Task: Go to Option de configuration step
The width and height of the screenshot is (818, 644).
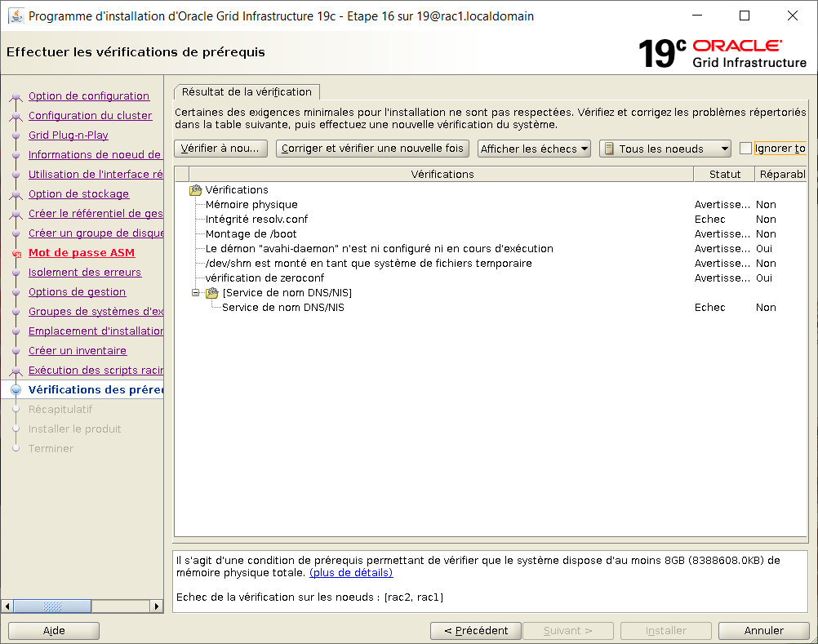Action: (89, 96)
